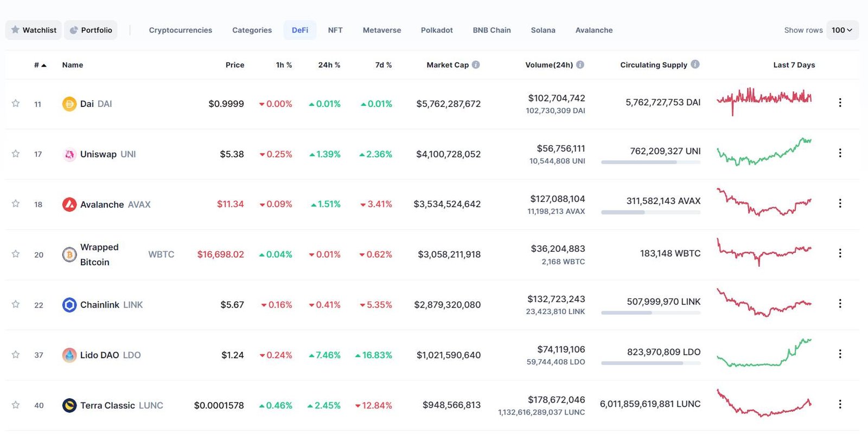868x434 pixels.
Task: Open Show rows 100 dropdown
Action: pos(842,30)
